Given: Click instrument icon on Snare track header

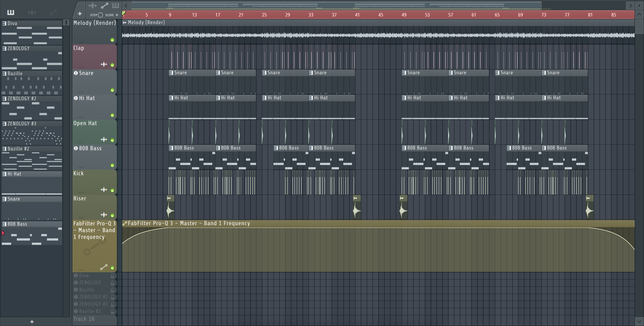Looking at the screenshot, I should click(x=76, y=73).
